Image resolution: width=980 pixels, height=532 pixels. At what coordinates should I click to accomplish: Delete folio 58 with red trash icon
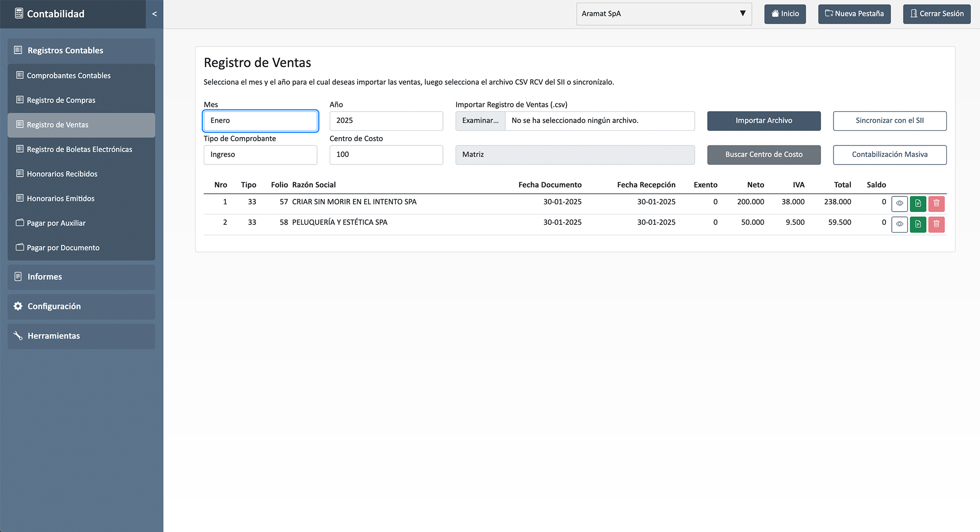(x=936, y=224)
